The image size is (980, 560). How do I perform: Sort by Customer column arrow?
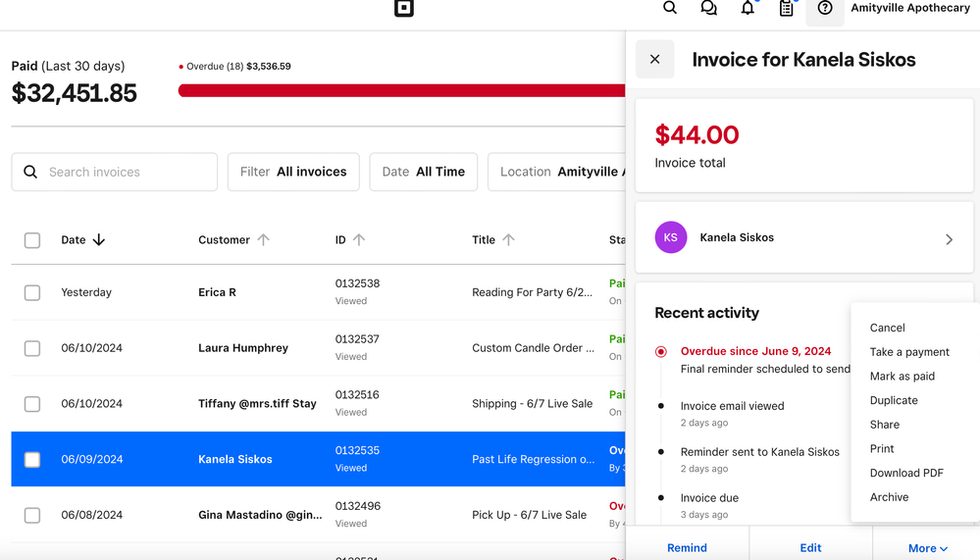pos(263,240)
